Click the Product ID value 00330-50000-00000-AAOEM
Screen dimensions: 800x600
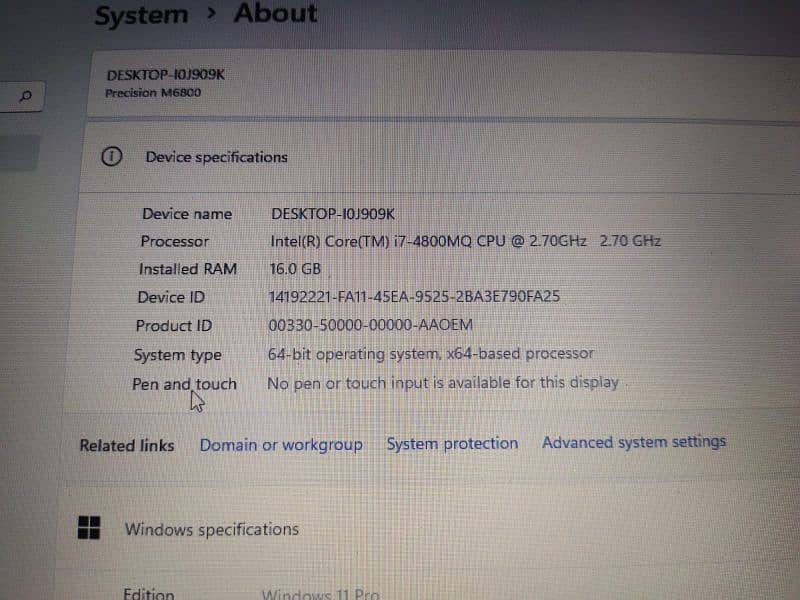click(x=370, y=325)
